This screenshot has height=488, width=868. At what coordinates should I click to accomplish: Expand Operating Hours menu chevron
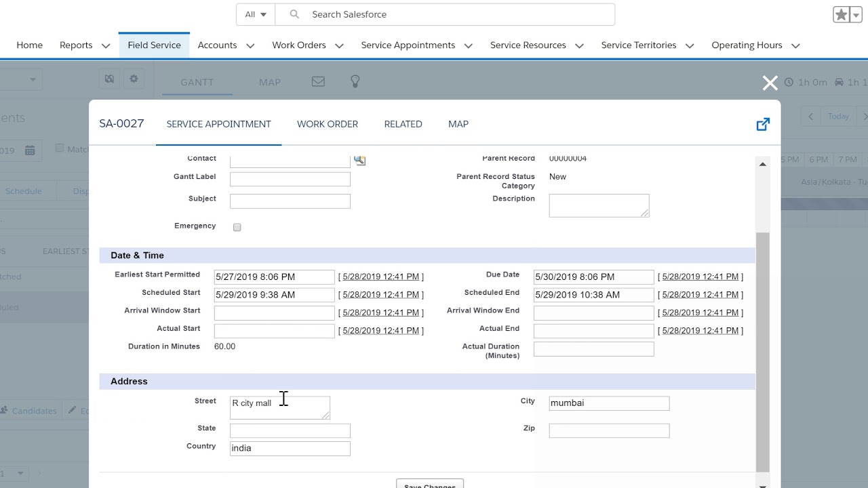tap(795, 45)
